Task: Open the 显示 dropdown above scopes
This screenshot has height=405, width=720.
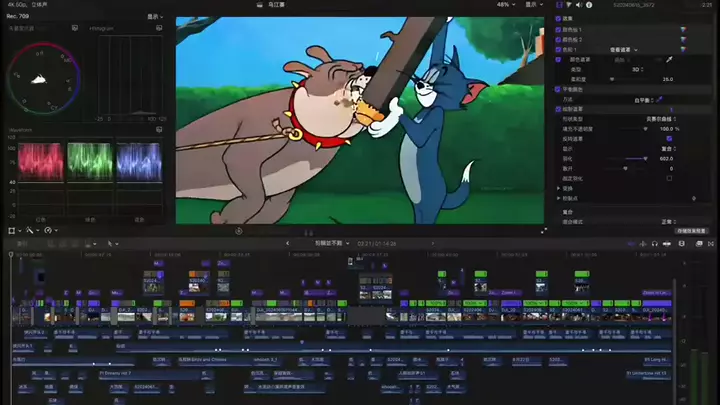Action: pyautogui.click(x=153, y=16)
